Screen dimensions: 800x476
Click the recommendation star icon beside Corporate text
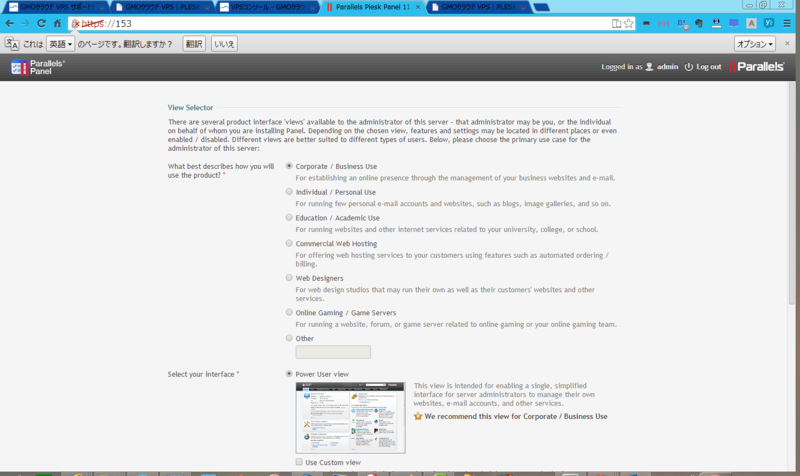coord(418,416)
